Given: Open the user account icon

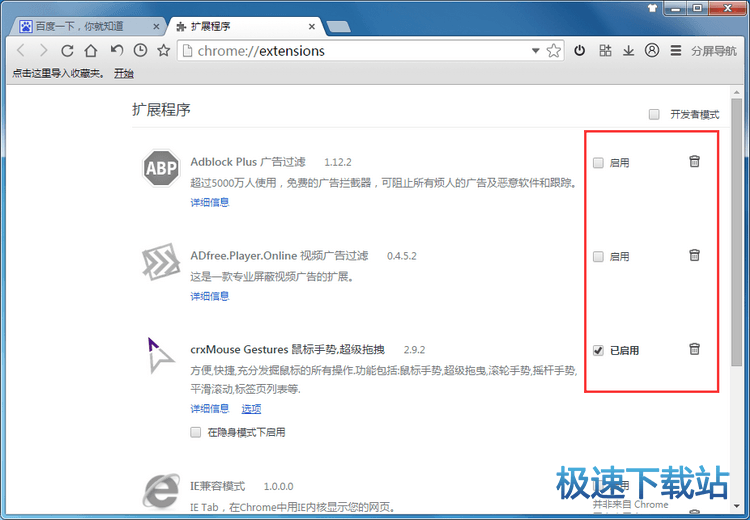Looking at the screenshot, I should point(651,50).
